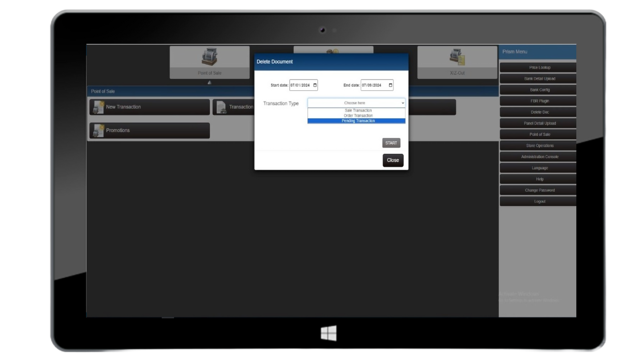
Task: Pick the highlighted Pending Transaction option
Action: tap(358, 121)
